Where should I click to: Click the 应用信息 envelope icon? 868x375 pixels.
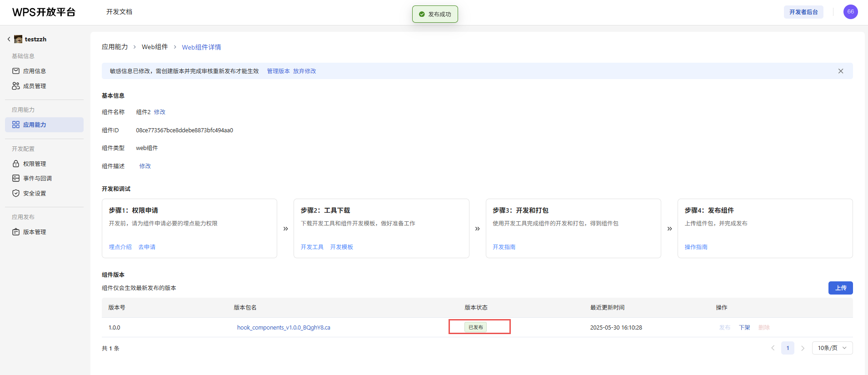pyautogui.click(x=16, y=71)
